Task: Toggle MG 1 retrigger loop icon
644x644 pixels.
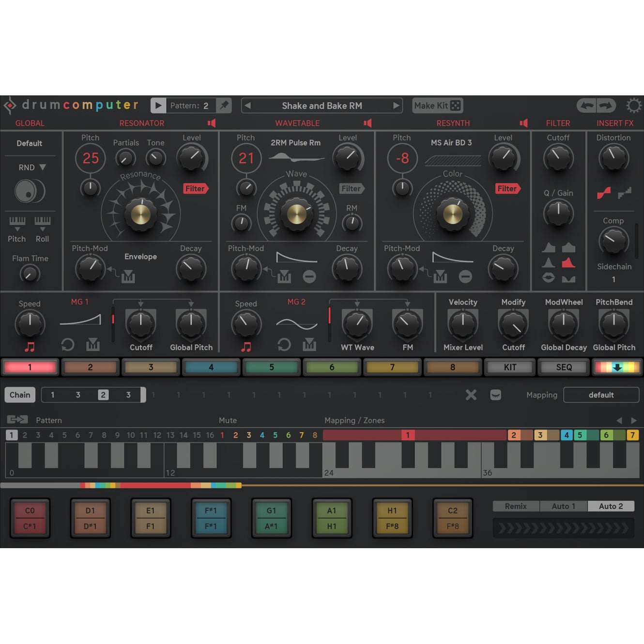Action: (x=67, y=345)
